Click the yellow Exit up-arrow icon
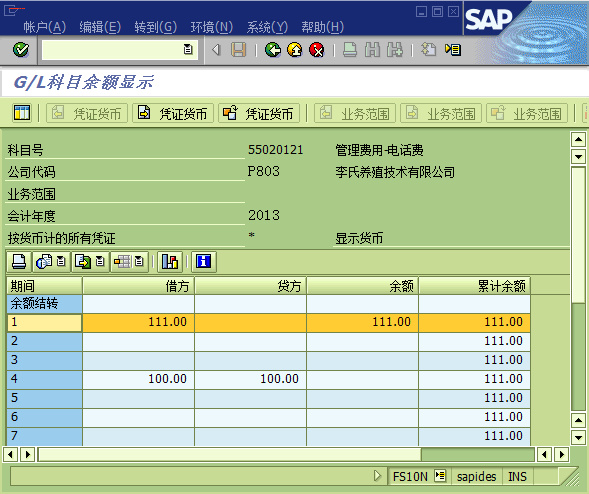Viewport: 589px width, 494px height. [295, 50]
